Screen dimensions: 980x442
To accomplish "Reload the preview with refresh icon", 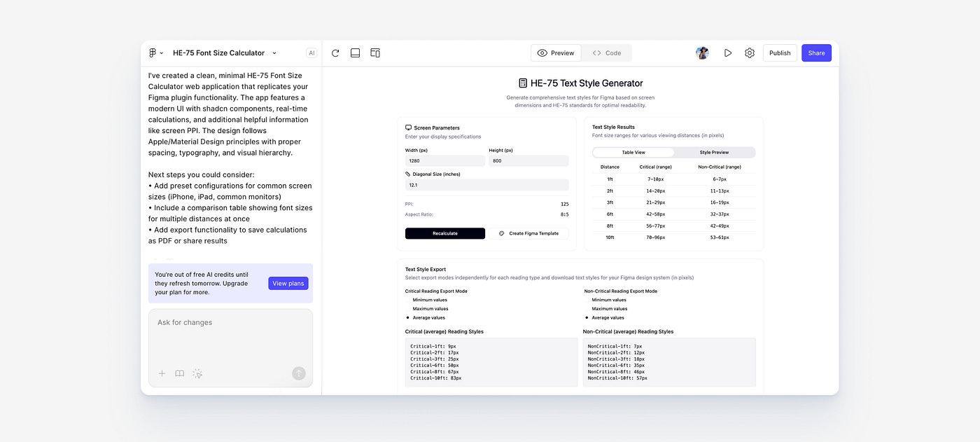I will point(335,53).
